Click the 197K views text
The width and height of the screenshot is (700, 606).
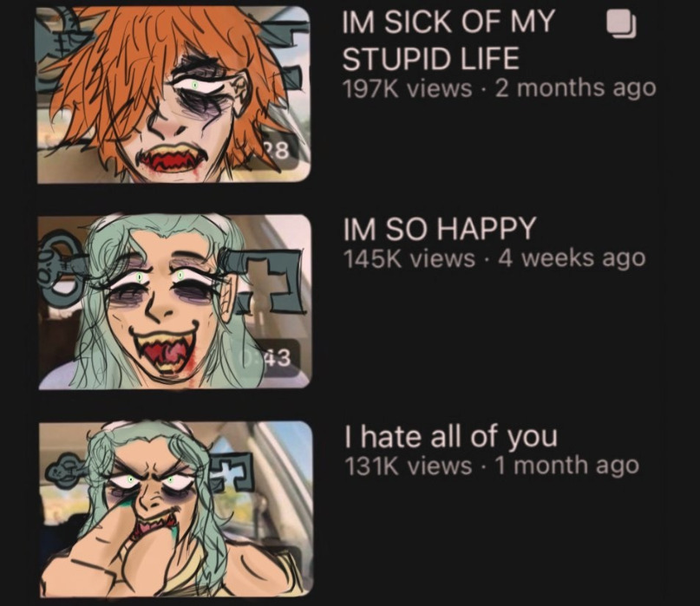coord(407,88)
